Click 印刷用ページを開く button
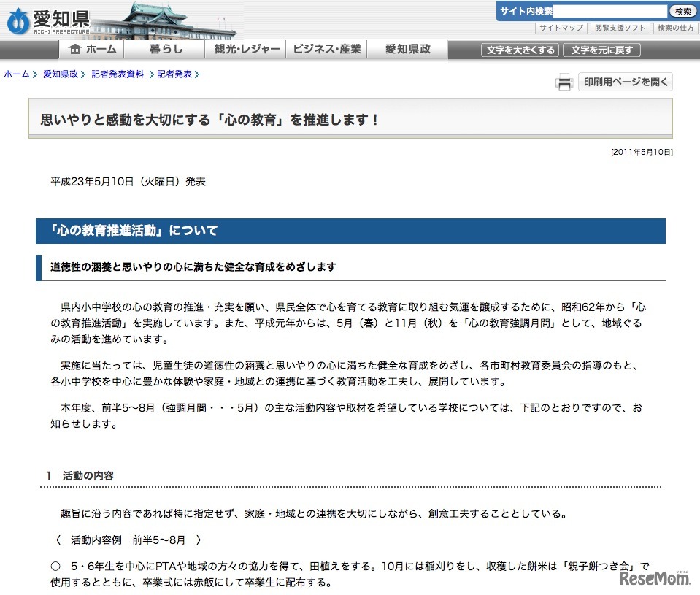The width and height of the screenshot is (700, 595). pos(625,82)
